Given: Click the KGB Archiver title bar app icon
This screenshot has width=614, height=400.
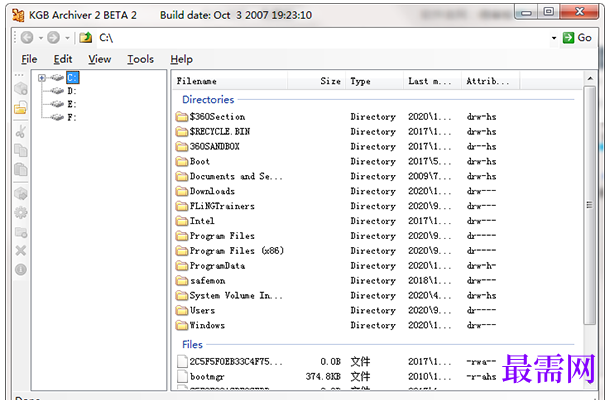Looking at the screenshot, I should [x=18, y=15].
